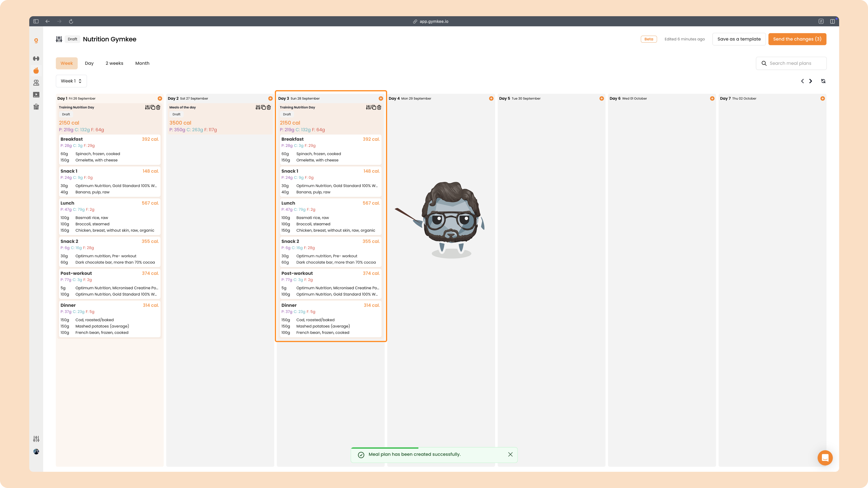Open Day 1 Post-workout meal card

tap(110, 284)
